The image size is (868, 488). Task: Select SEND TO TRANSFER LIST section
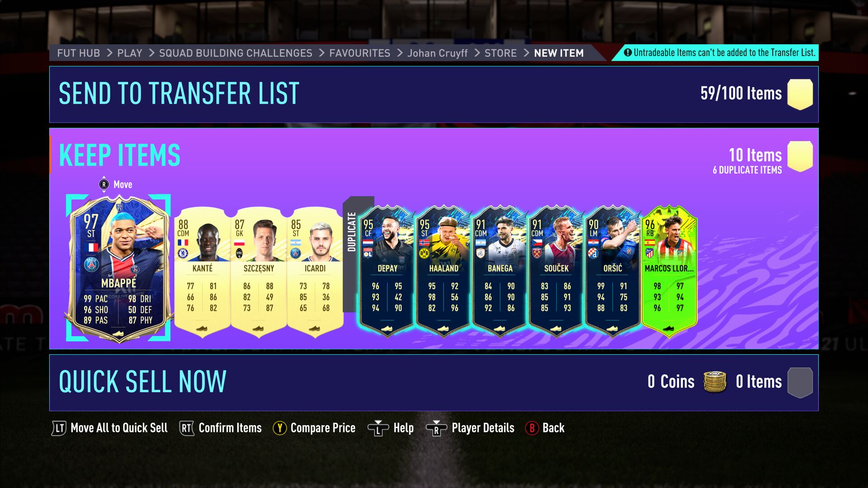(434, 94)
